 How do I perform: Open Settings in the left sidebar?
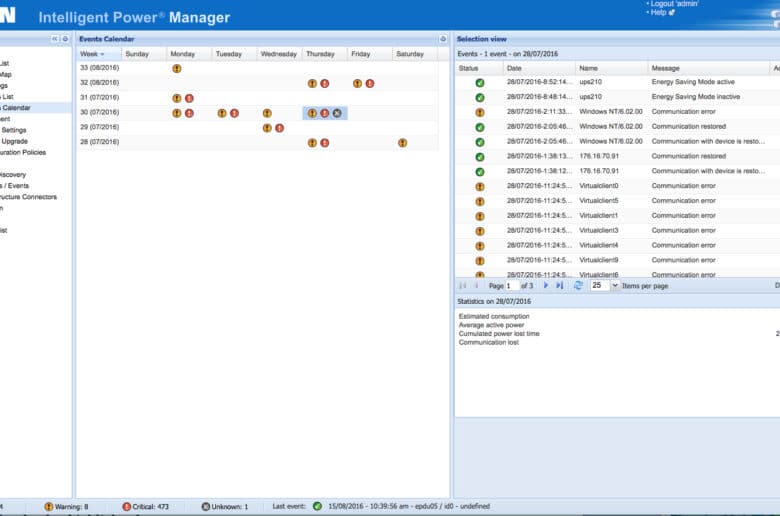coord(13,130)
